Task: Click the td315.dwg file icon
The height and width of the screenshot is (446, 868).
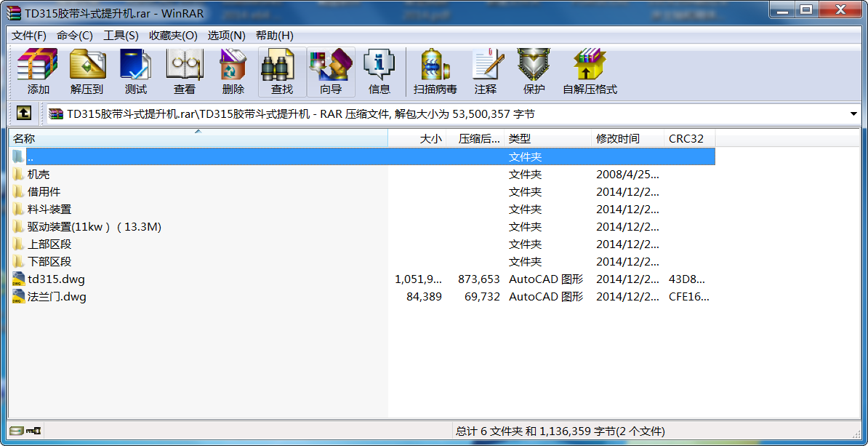Action: tap(18, 279)
